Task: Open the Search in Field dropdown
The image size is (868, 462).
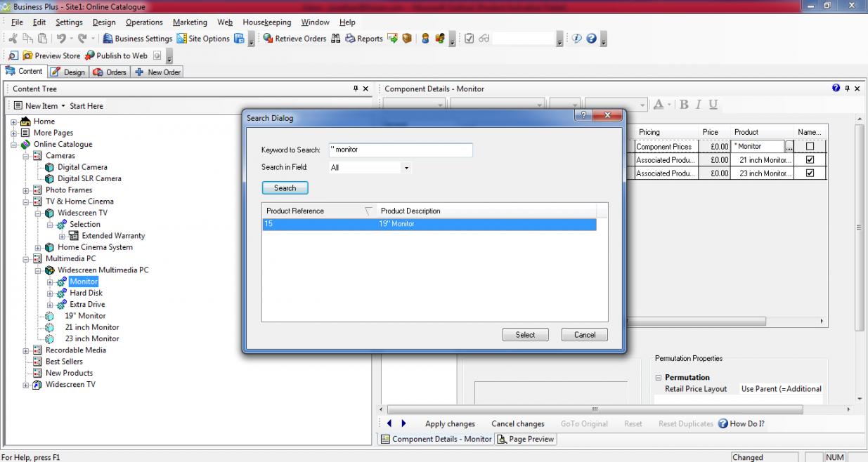Action: 406,168
